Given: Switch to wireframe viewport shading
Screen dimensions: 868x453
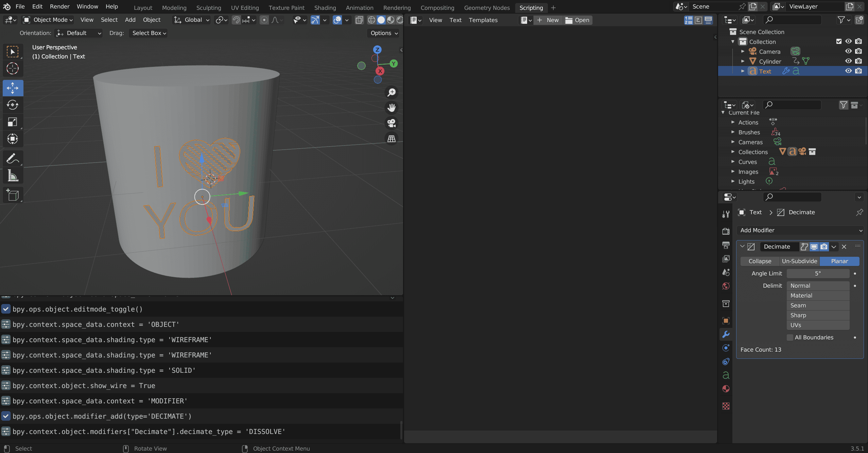Looking at the screenshot, I should (371, 20).
